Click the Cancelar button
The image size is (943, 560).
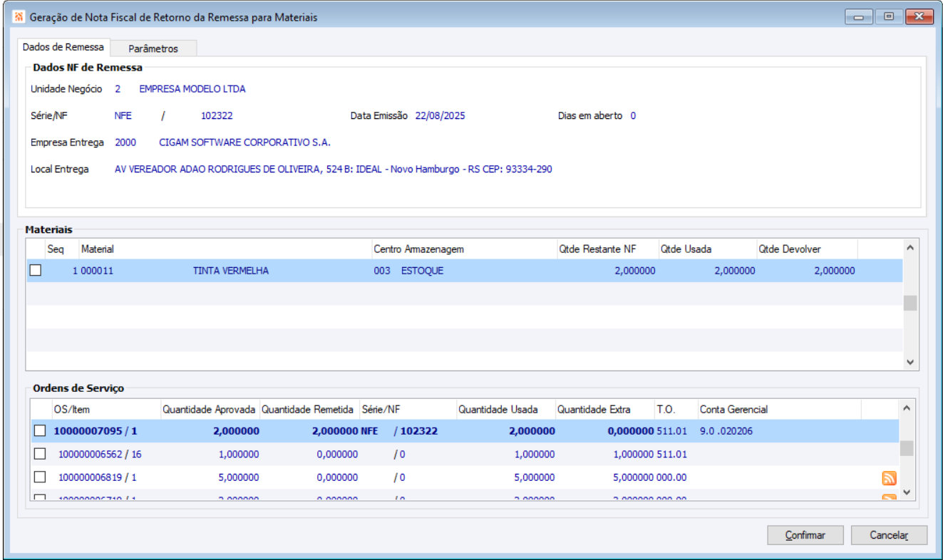click(888, 535)
